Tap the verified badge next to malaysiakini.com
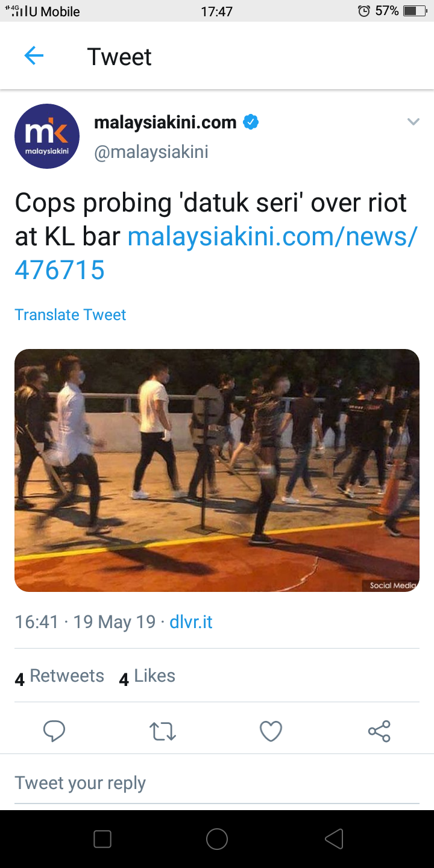This screenshot has height=868, width=434. pos(251,122)
